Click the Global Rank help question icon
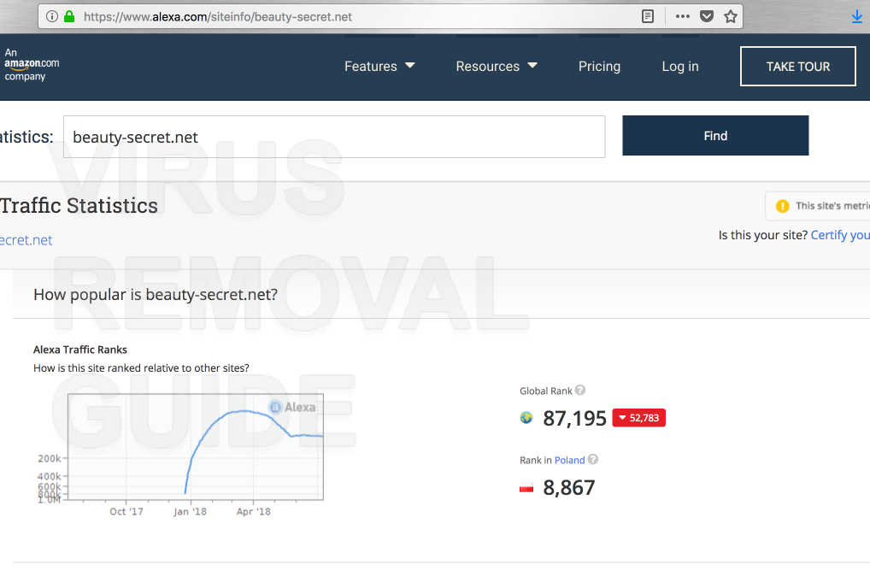870x588 pixels. [579, 390]
